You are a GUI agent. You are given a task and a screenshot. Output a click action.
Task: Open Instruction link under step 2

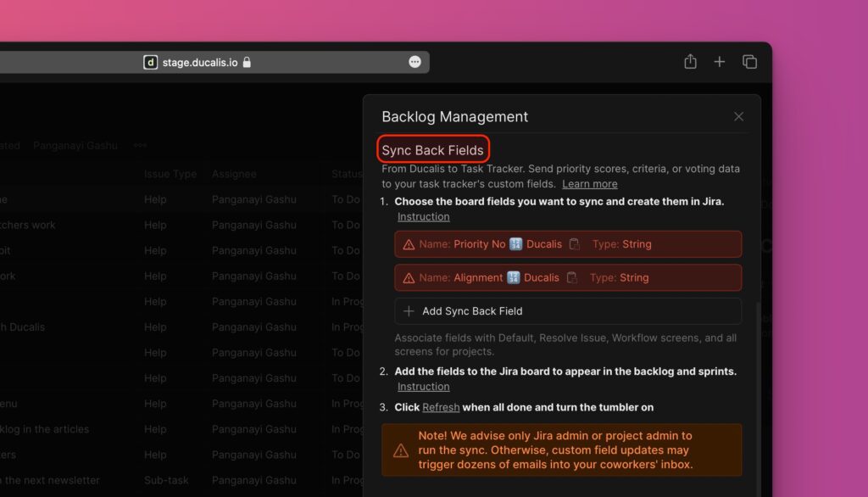[x=424, y=387]
